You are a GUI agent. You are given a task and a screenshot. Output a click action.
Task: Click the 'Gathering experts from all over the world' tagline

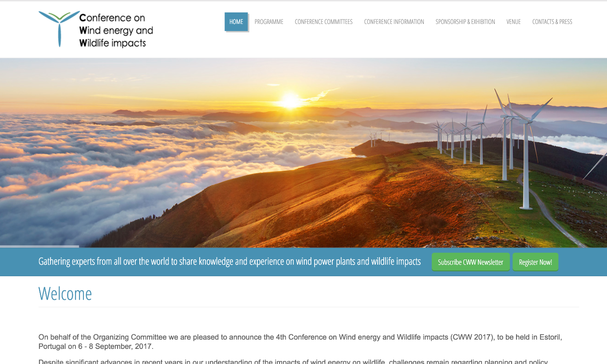pyautogui.click(x=229, y=262)
